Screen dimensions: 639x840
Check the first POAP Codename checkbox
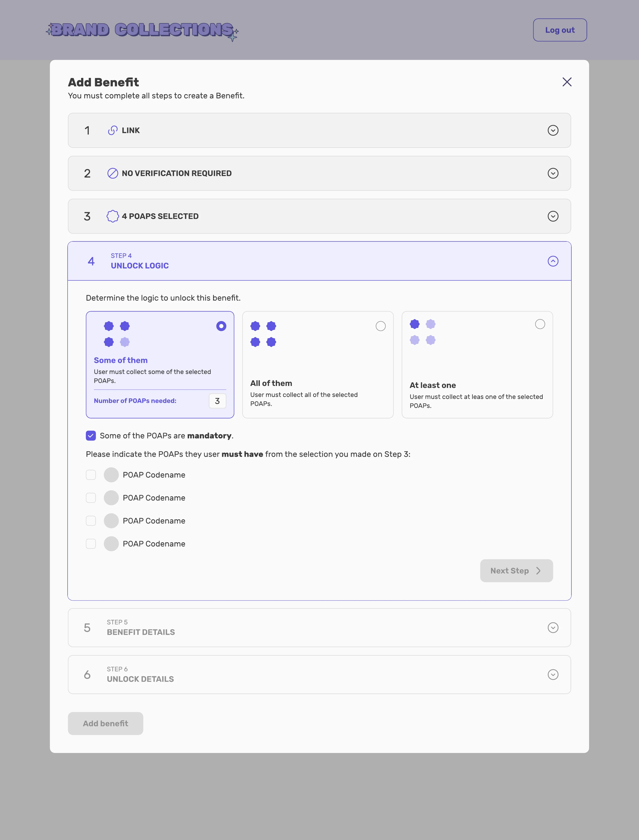[91, 475]
